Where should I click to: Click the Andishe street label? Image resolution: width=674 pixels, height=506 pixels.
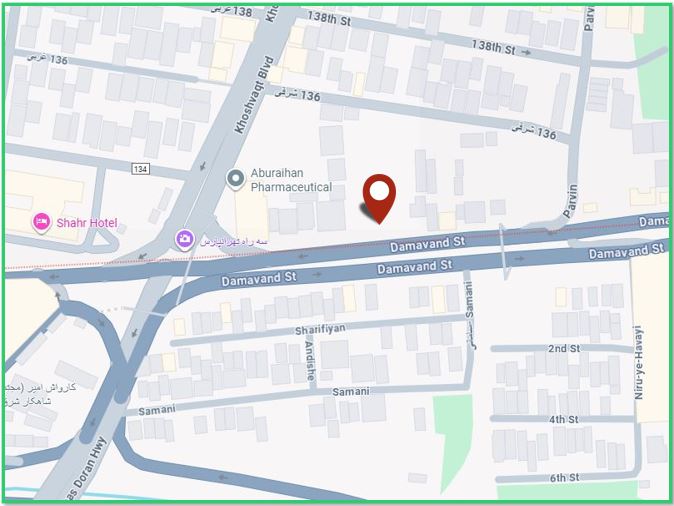[310, 360]
